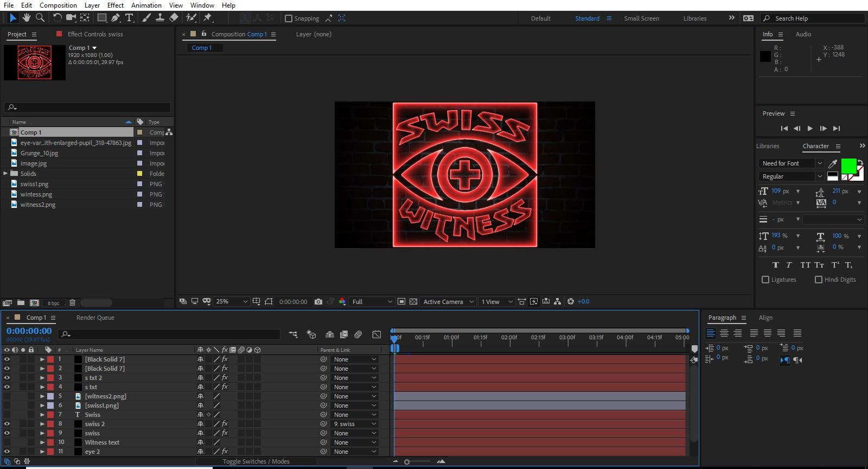Open the parent dropdown for swiss 2 layer
The width and height of the screenshot is (868, 469).
354,424
